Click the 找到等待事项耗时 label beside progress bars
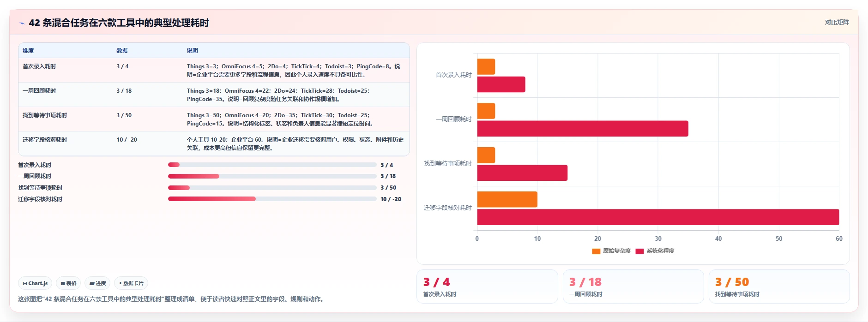868x322 pixels. pos(40,188)
